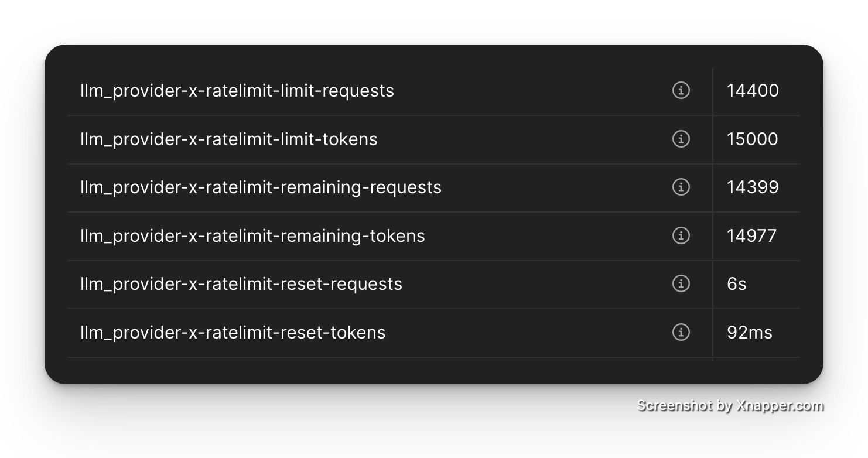The image size is (868, 458).
Task: Click the vertical divider left of 14400
Action: coord(713,91)
